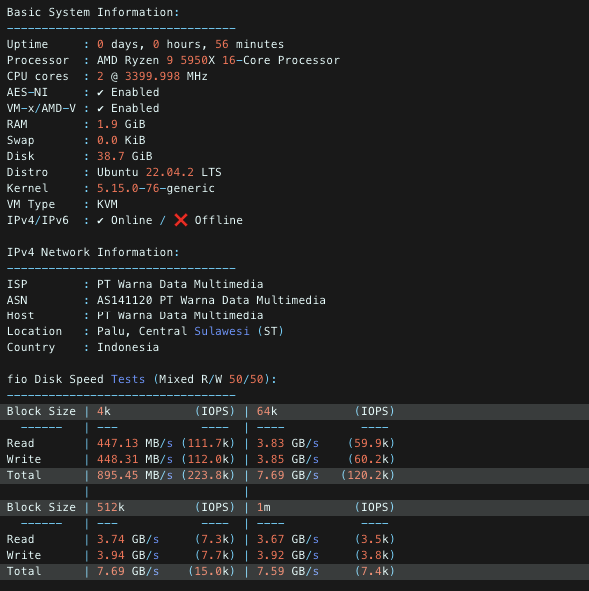589x591 pixels.
Task: Click the checkmark next to AES-NI Enabled
Action: 100,92
